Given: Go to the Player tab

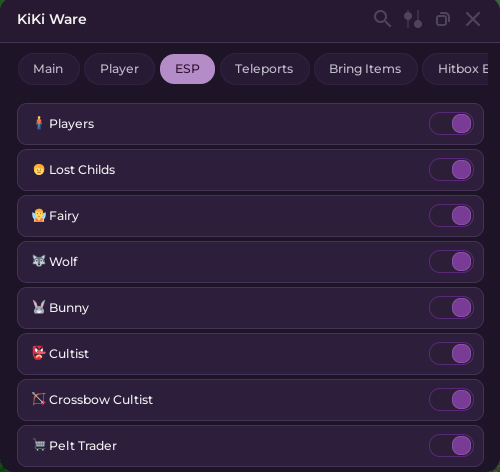Looking at the screenshot, I should (x=119, y=69).
